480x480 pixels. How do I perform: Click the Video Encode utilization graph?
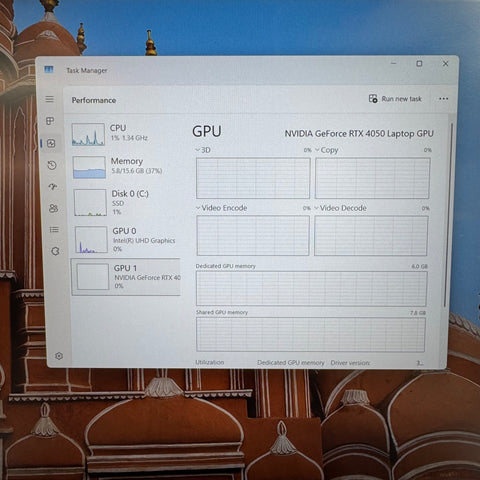253,235
